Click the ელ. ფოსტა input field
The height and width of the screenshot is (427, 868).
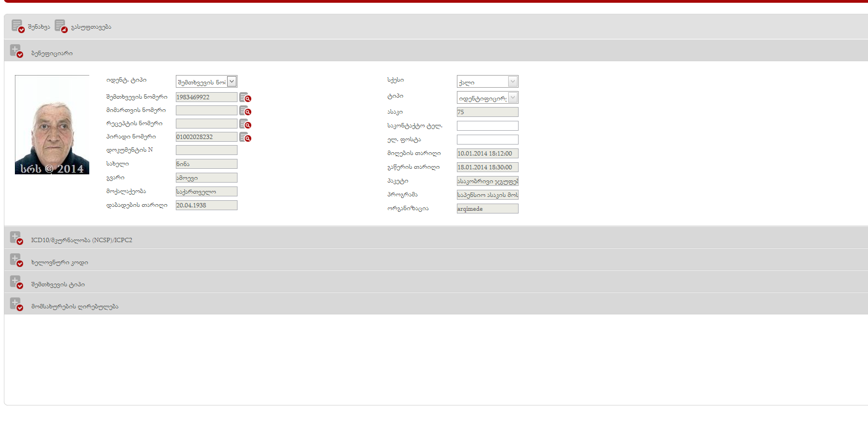tap(487, 140)
